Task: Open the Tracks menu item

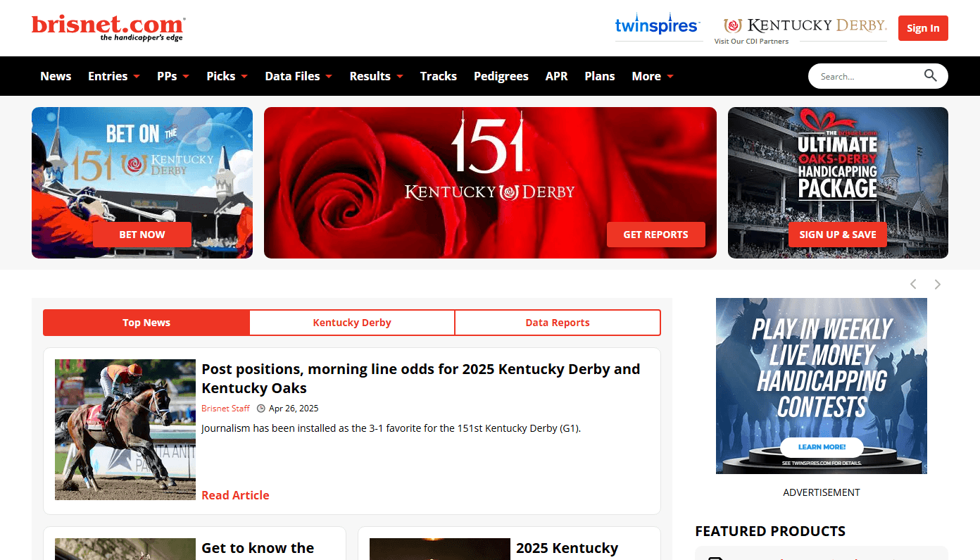Action: point(439,76)
